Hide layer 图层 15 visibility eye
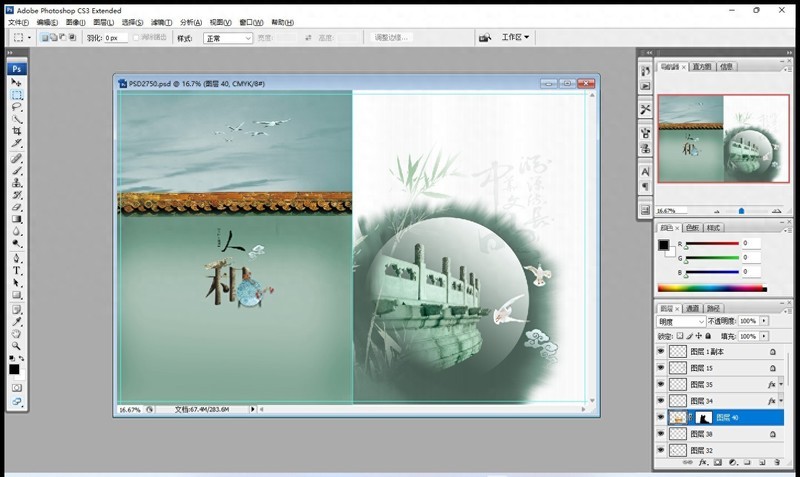This screenshot has width=800, height=477. click(660, 368)
